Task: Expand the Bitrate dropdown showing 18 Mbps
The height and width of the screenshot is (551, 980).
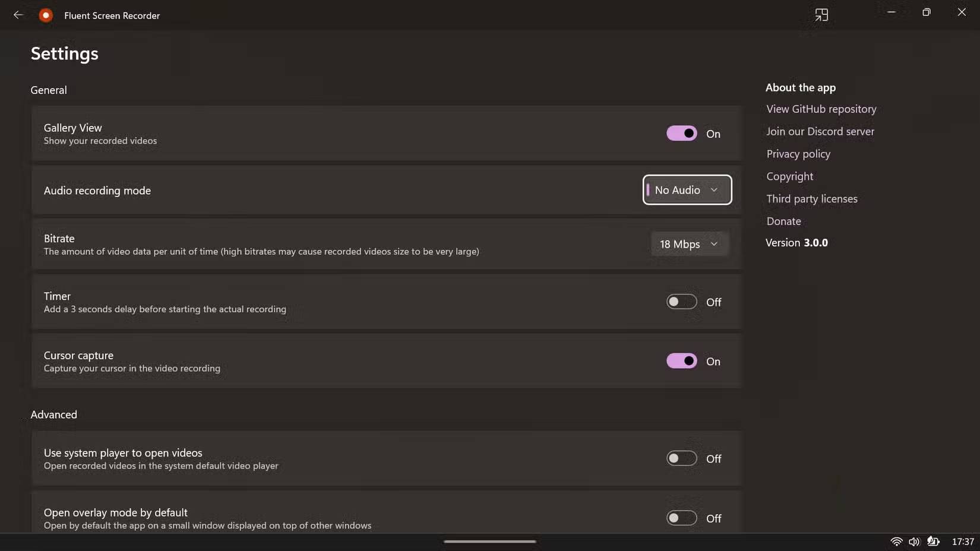Action: coord(689,243)
